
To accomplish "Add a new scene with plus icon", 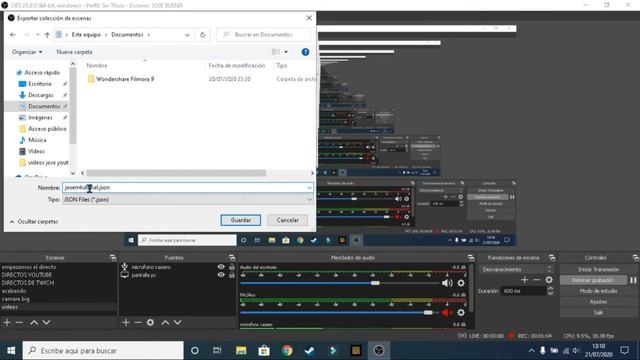I will [x=7, y=322].
